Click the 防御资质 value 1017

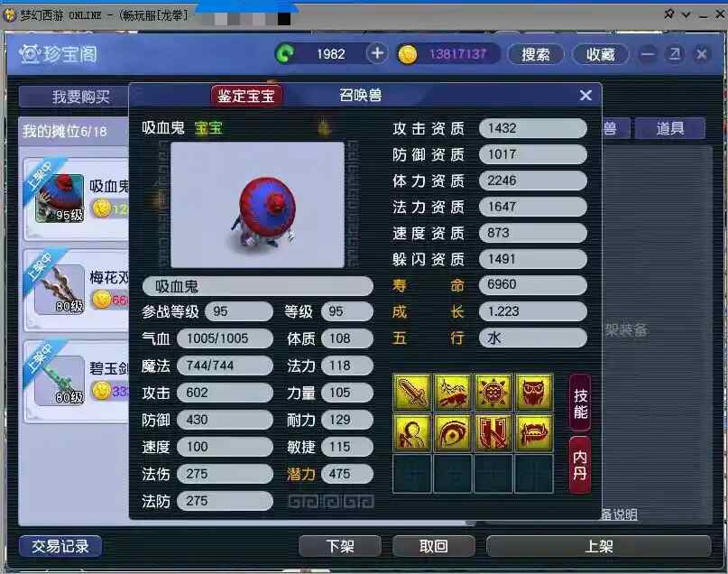[533, 154]
